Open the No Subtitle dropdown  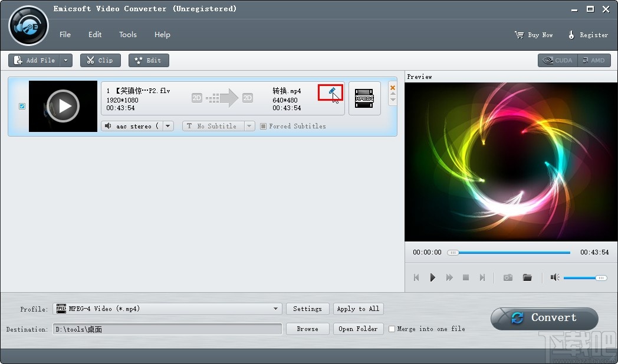(x=249, y=126)
